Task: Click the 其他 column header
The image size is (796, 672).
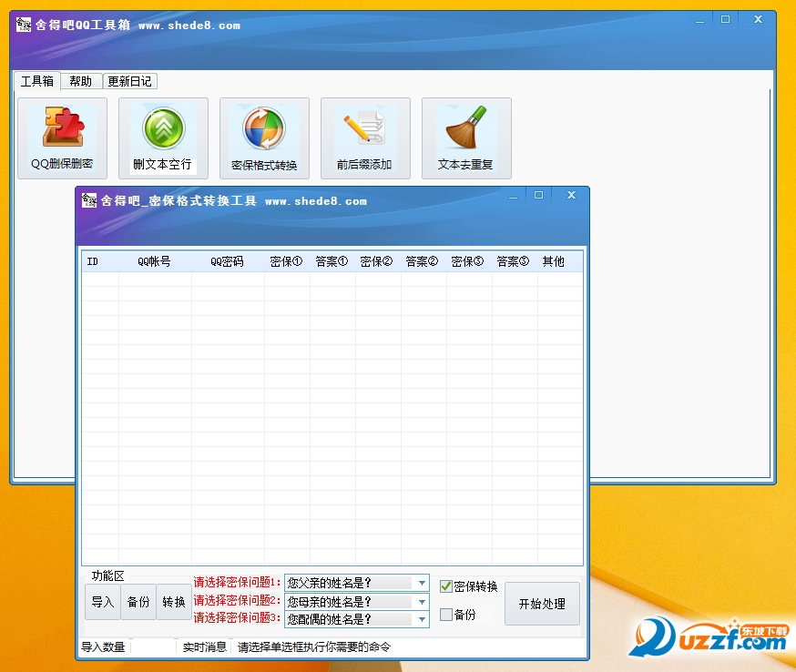Action: coord(559,261)
